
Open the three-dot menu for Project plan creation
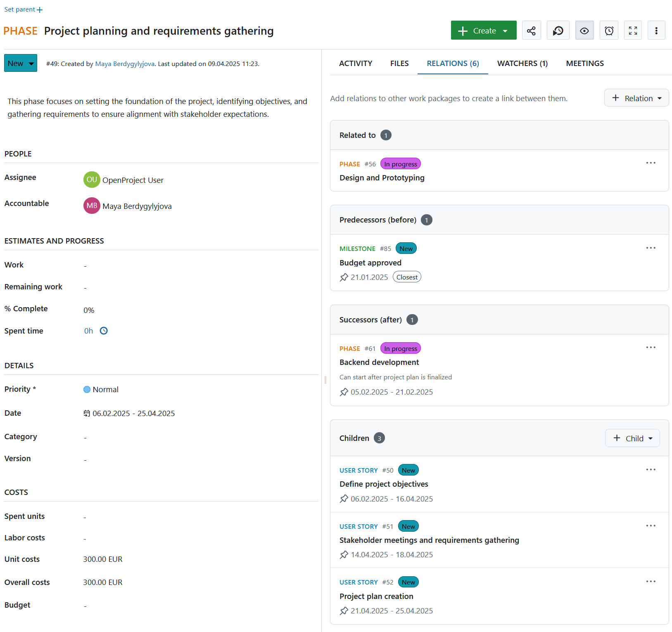[x=651, y=581]
